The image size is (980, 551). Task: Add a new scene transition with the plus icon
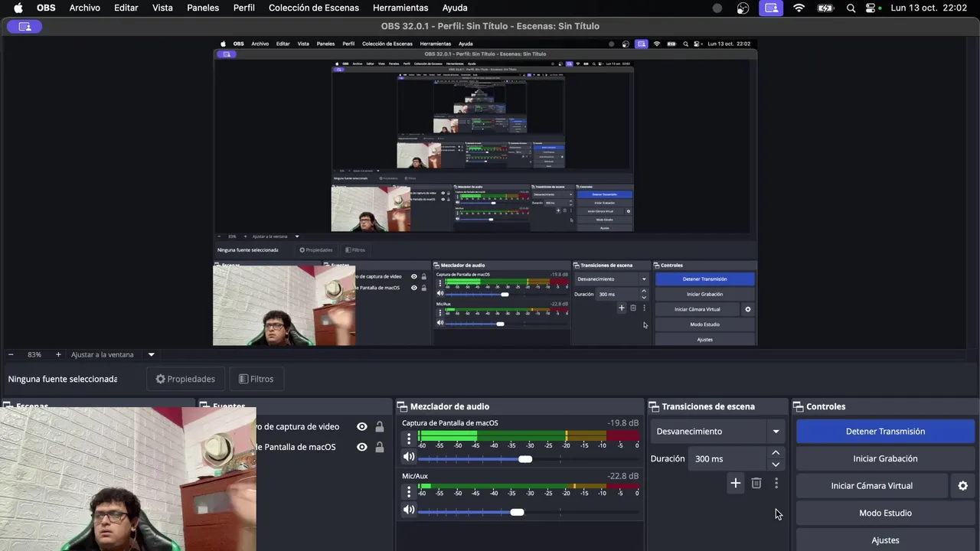point(735,483)
